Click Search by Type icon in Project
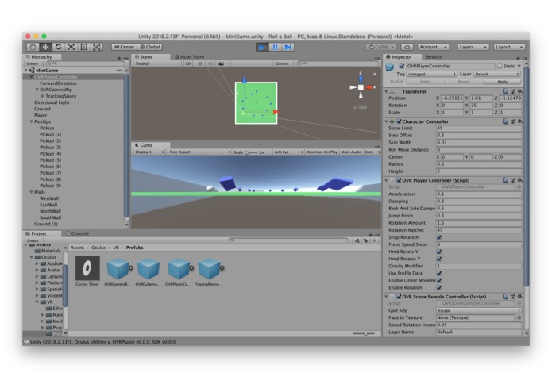Screen dimensions: 552x392 [357, 240]
